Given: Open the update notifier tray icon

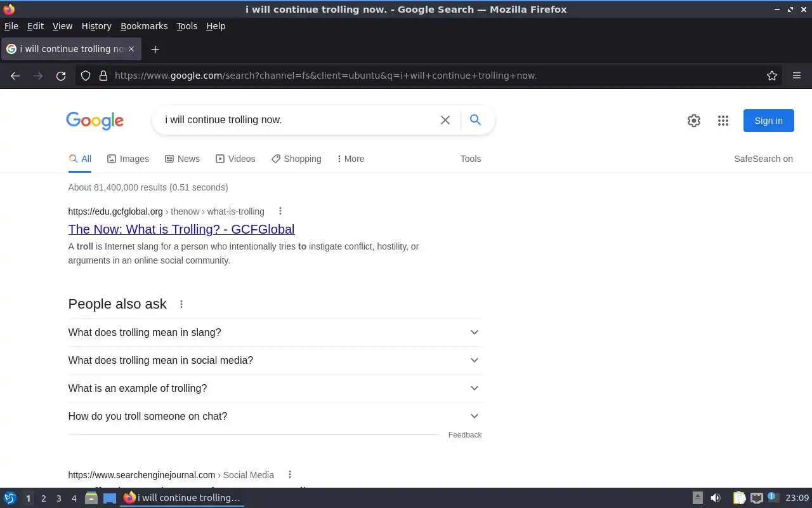Looking at the screenshot, I should coord(773,498).
